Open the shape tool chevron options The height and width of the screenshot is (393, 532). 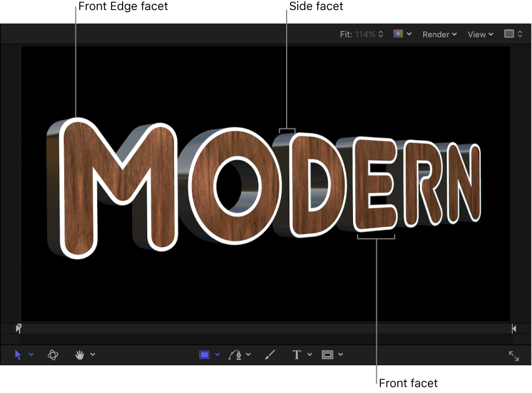(x=217, y=354)
